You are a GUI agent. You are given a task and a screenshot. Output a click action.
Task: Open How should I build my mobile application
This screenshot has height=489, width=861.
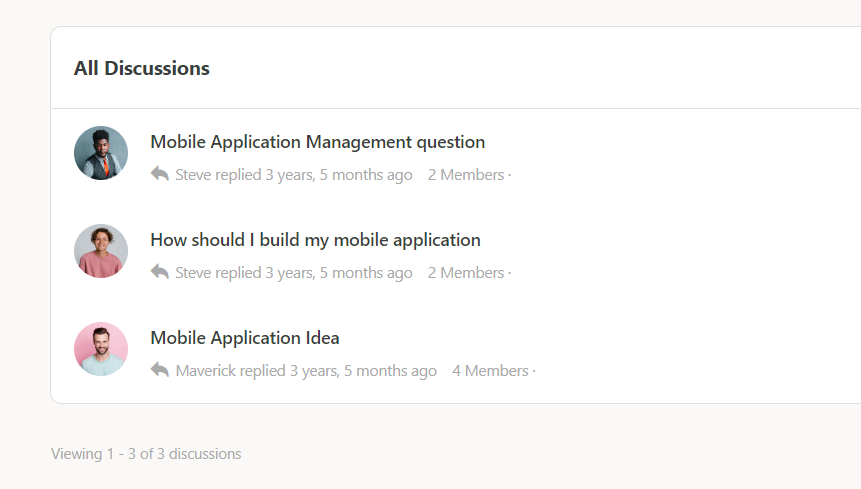click(x=315, y=240)
